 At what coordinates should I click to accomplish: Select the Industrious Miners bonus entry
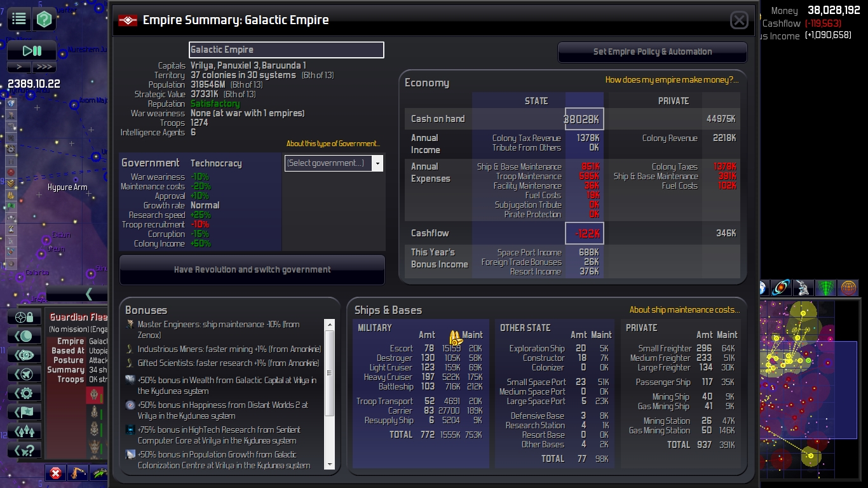click(224, 349)
